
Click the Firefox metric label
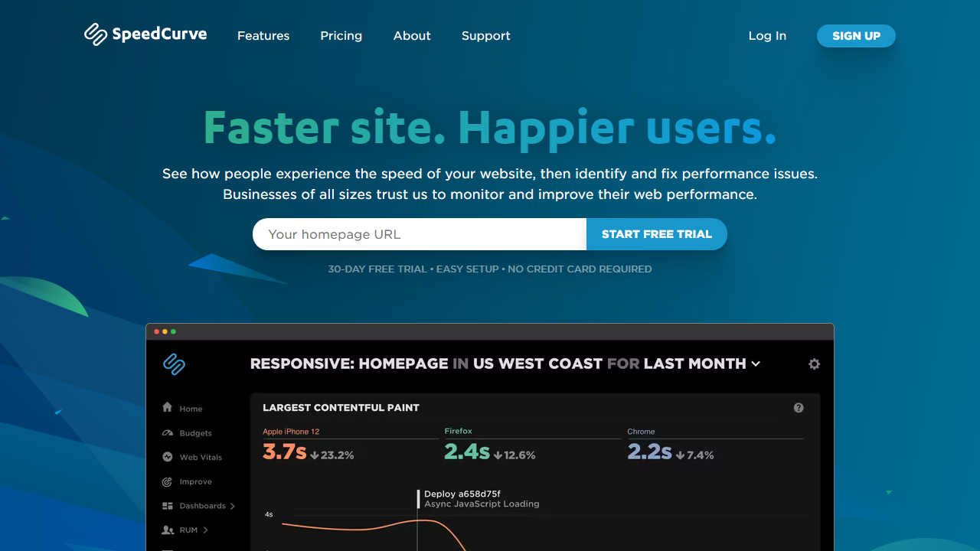point(459,432)
